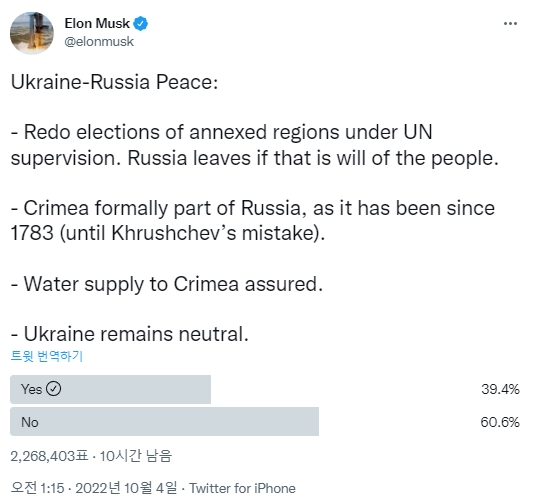Open the @elonmusk handle link
The height and width of the screenshot is (504, 534).
click(x=99, y=42)
